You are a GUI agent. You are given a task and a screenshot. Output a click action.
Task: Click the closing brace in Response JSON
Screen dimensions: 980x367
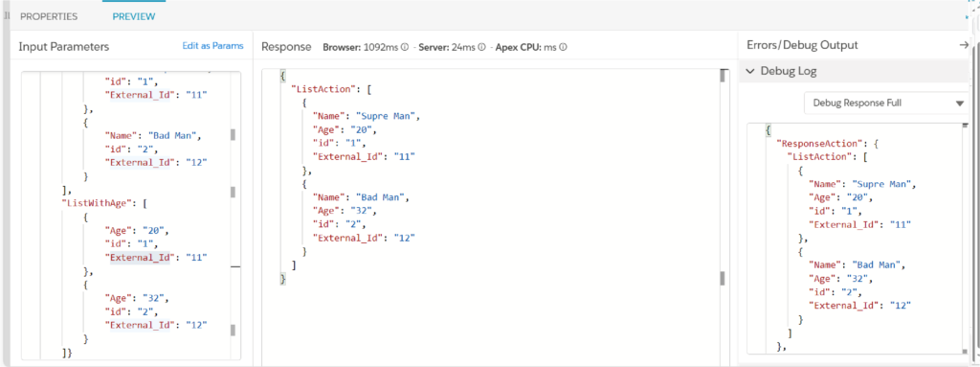(x=282, y=279)
